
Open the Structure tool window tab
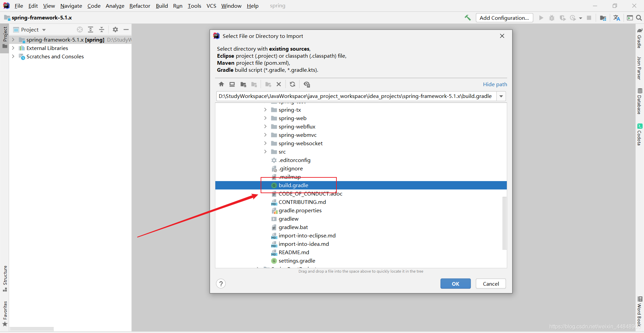tap(5, 278)
